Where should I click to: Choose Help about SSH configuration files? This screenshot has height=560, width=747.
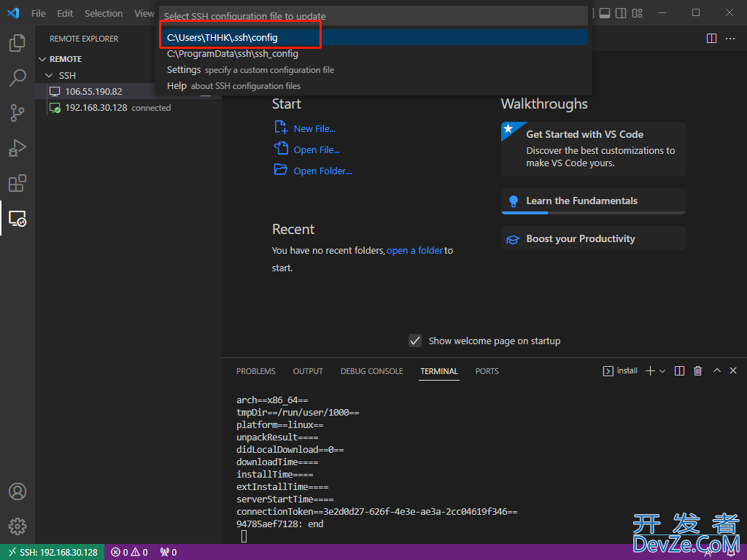(x=373, y=86)
